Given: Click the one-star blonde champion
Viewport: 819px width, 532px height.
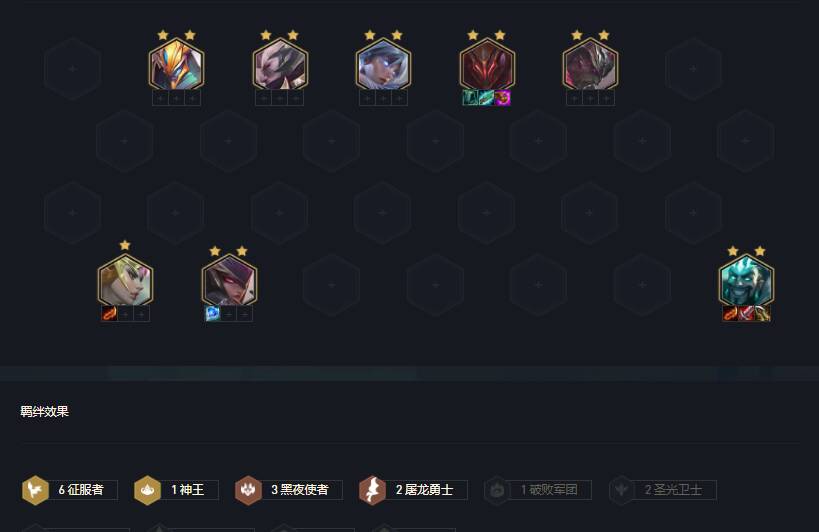Looking at the screenshot, I should [x=125, y=280].
